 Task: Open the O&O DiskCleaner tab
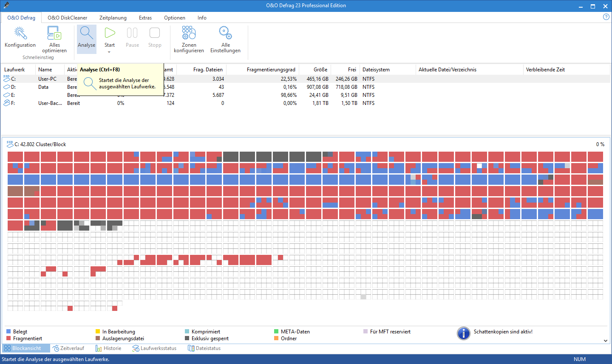tap(67, 18)
